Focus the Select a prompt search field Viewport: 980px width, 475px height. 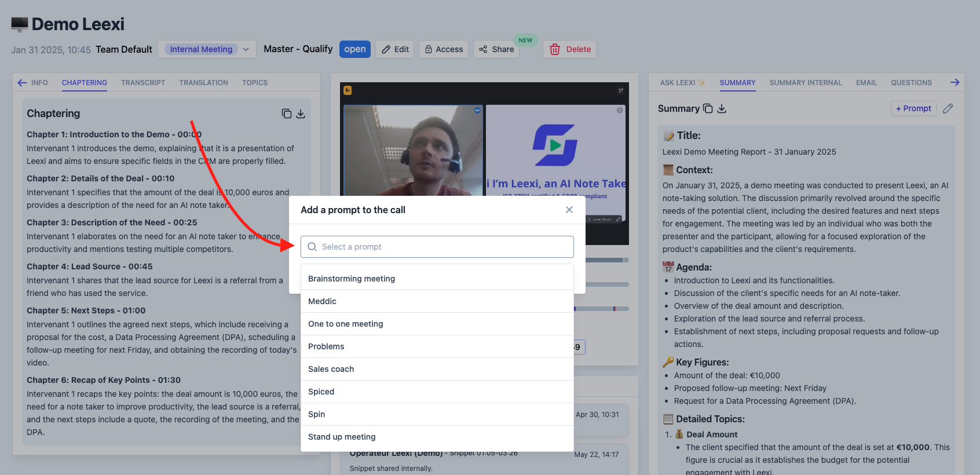(x=437, y=247)
